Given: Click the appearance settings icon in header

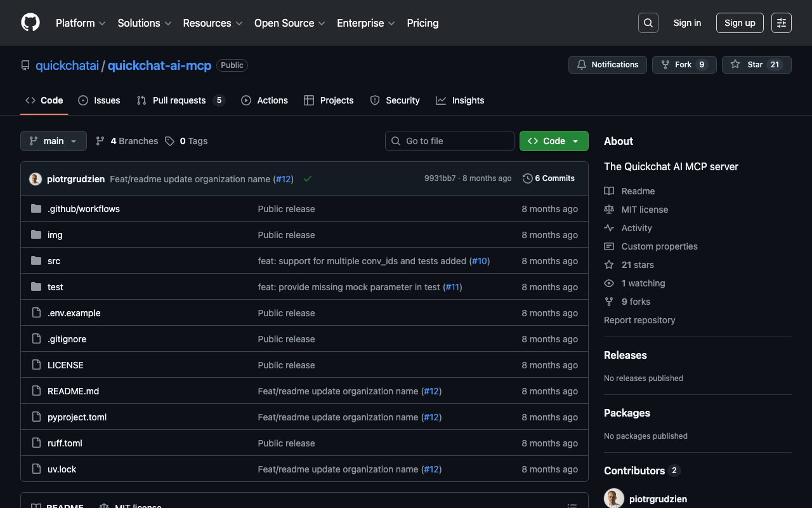Looking at the screenshot, I should [781, 23].
